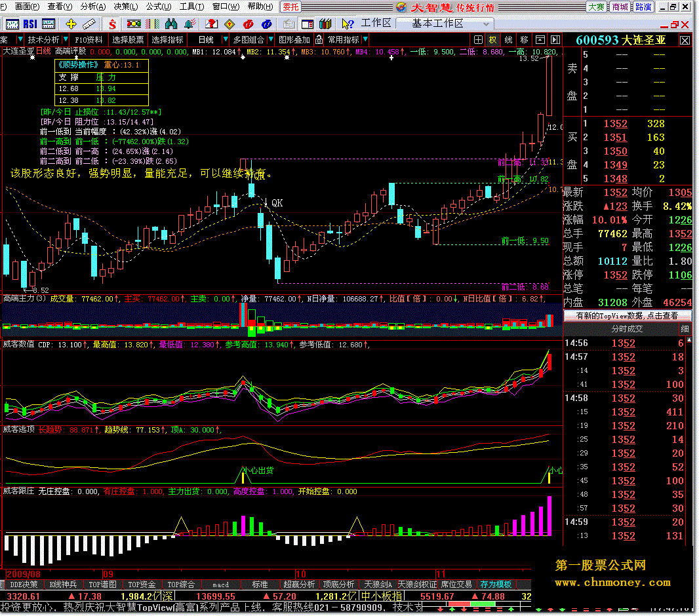Expand the 技术分析 dropdown arrow

[66, 39]
